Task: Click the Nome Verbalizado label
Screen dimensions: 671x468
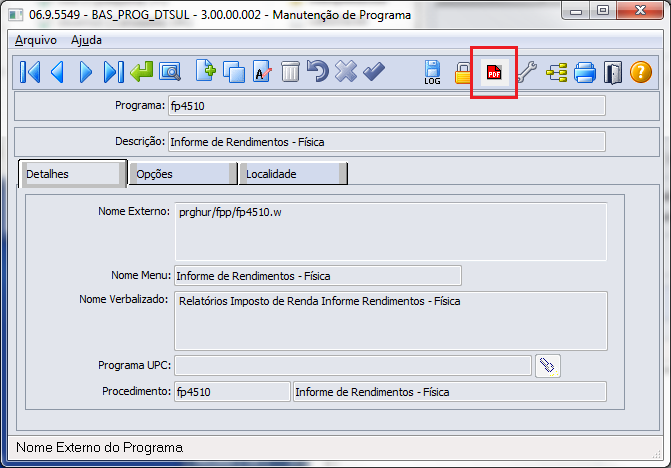Action: click(x=124, y=299)
